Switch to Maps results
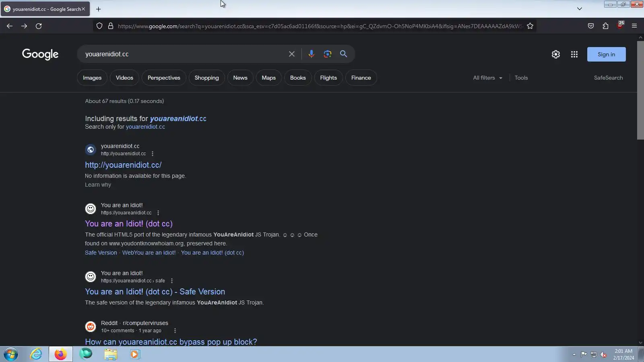Screen dimensions: 644x362 point(269,78)
